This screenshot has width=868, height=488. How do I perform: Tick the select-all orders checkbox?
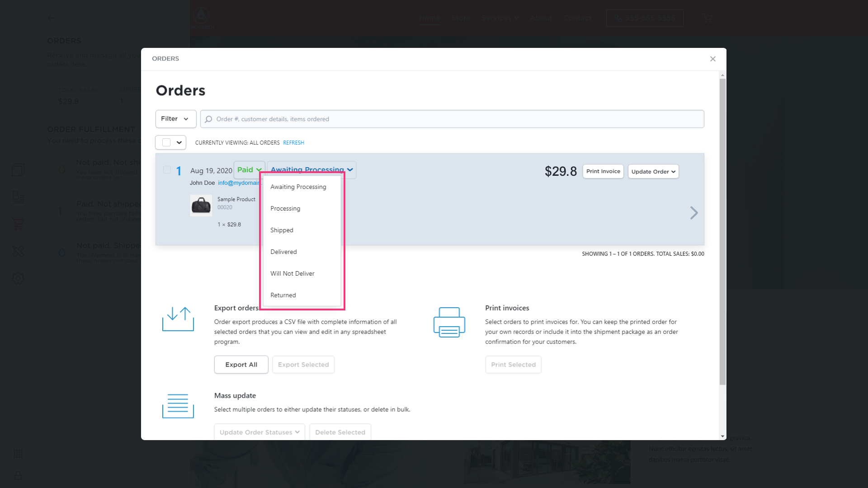[x=166, y=142]
